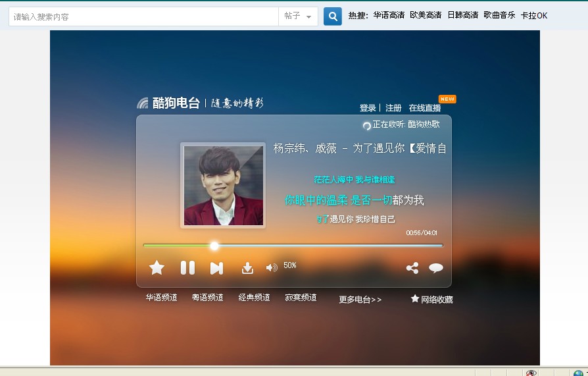The image size is (588, 376).
Task: Expand 更多电台>> more stations
Action: click(360, 300)
